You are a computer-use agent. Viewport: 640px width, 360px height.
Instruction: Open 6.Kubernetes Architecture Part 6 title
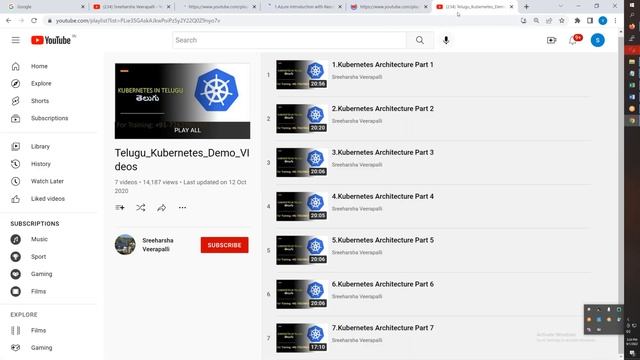[x=382, y=284]
